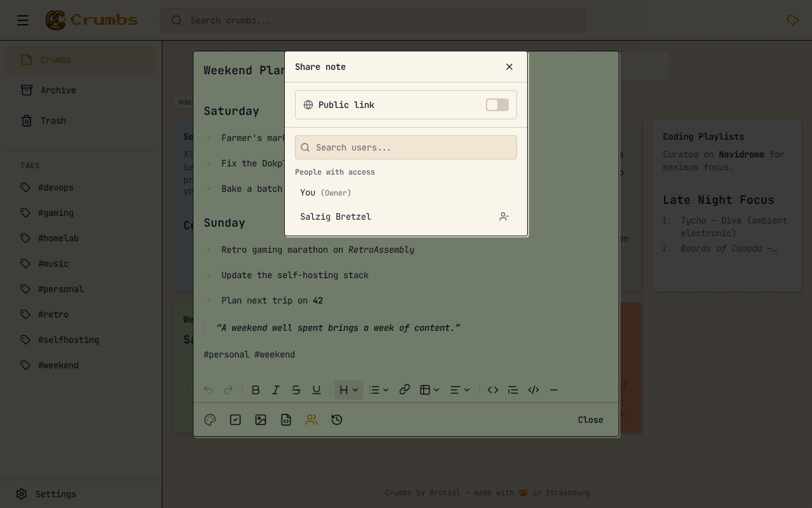Open Trash in sidebar
Image resolution: width=812 pixels, height=508 pixels.
(x=81, y=121)
